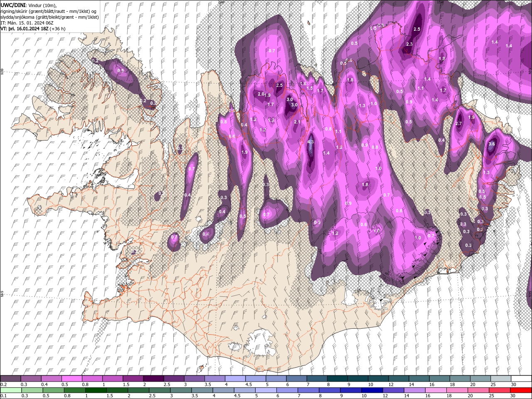
Task: Click the snowfall value 2.0 on the map
Action: pos(261,94)
